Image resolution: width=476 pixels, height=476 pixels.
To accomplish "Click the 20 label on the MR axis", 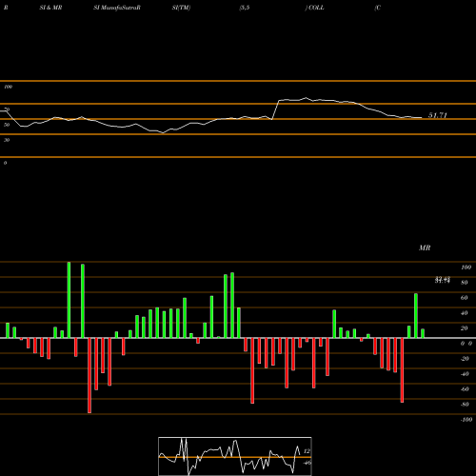I will [465, 328].
